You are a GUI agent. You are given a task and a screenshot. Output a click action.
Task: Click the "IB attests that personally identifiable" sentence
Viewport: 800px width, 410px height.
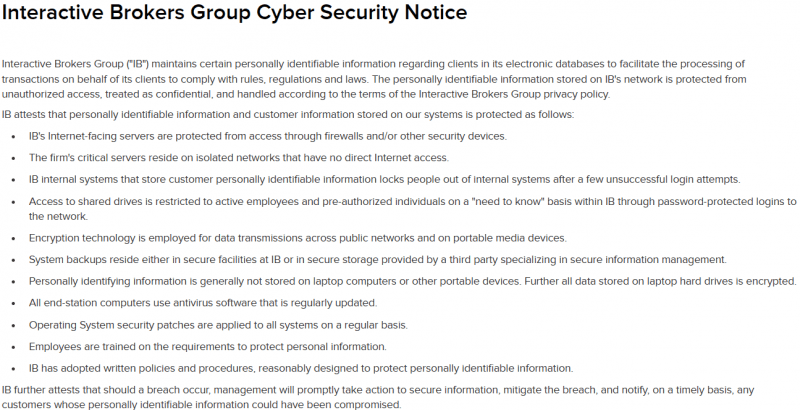(288, 115)
